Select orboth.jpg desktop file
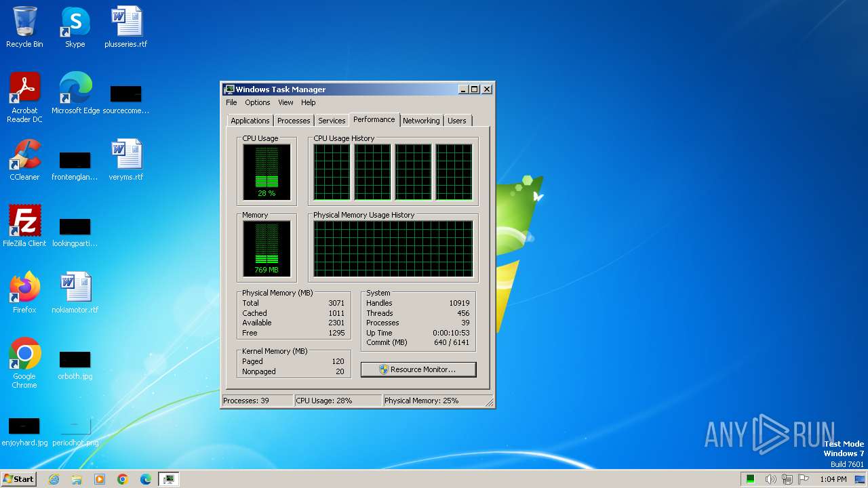 (x=75, y=365)
